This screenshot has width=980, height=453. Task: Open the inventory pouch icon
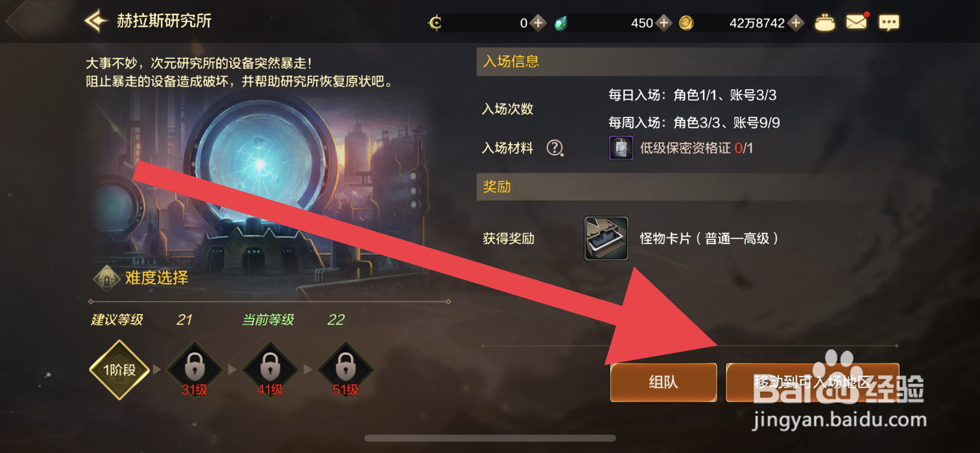pyautogui.click(x=824, y=23)
